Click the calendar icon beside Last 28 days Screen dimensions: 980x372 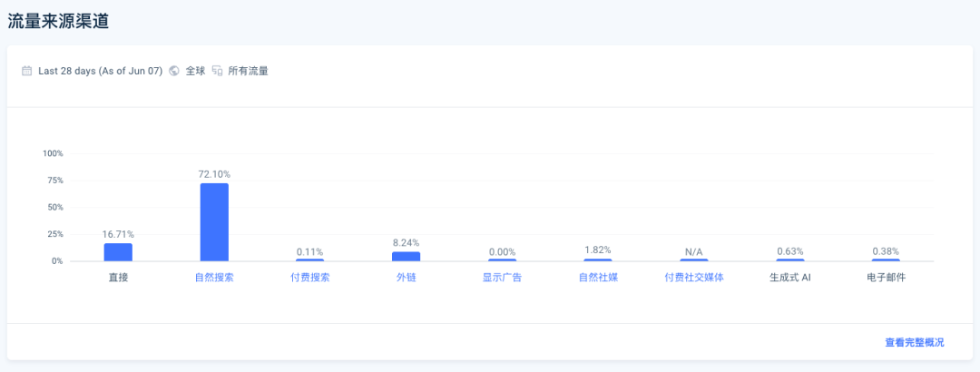tap(27, 71)
